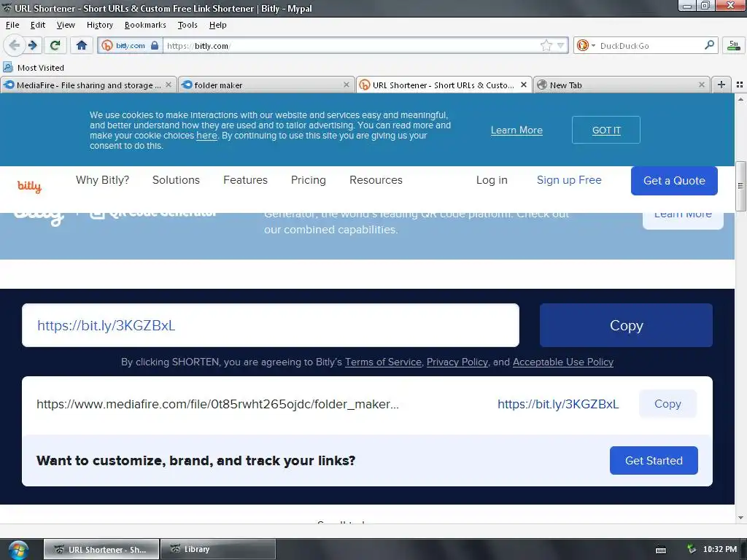Open the Edit menu

pyautogui.click(x=38, y=25)
